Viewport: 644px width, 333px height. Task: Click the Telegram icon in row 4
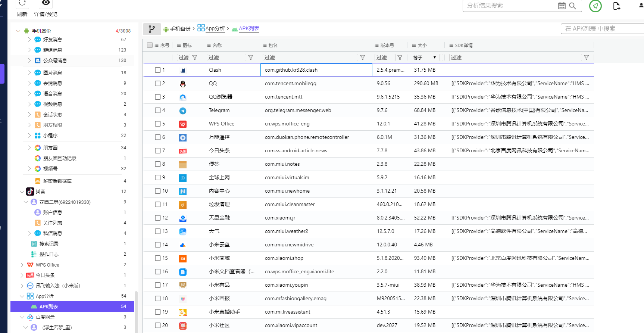tap(183, 111)
